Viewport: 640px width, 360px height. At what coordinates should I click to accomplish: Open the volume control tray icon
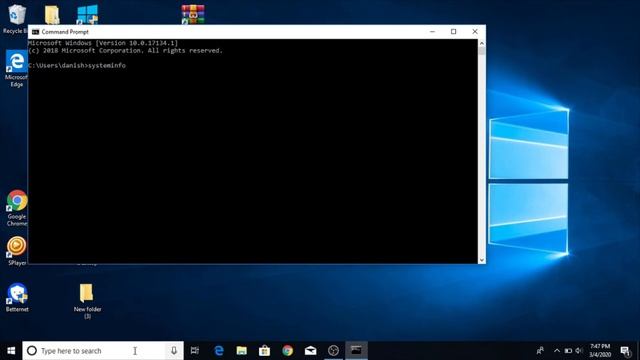pyautogui.click(x=579, y=351)
